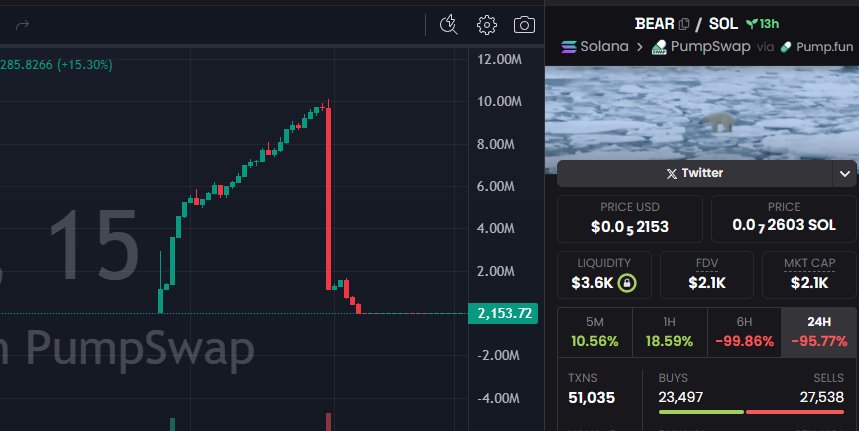
Task: Open chart settings gear
Action: click(487, 25)
